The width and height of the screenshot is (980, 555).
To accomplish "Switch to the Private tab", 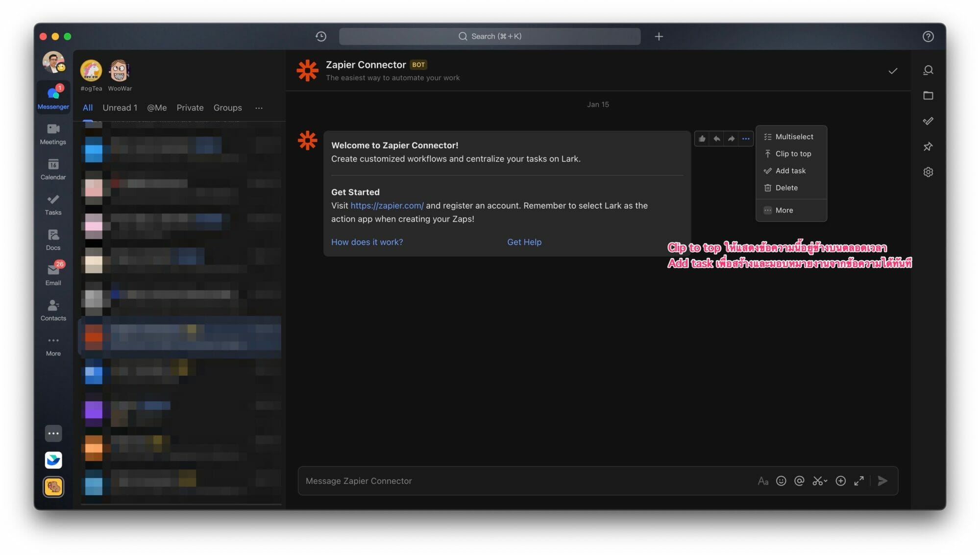I will [190, 108].
